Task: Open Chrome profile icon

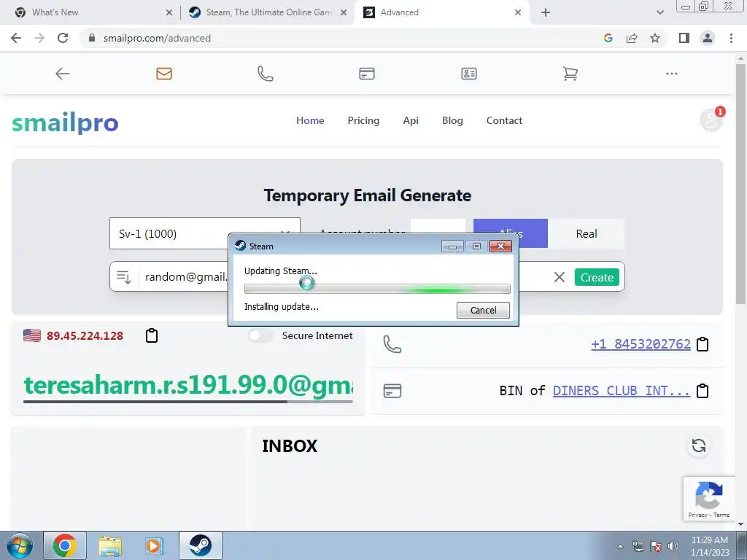Action: tap(708, 38)
